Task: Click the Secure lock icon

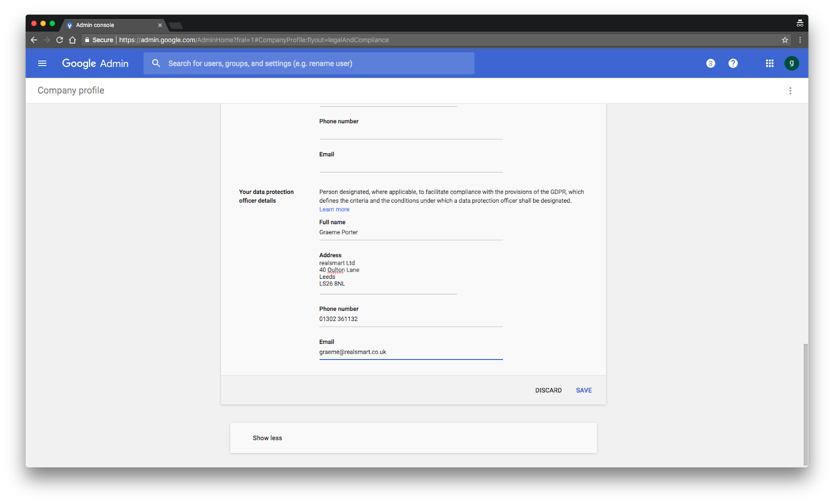Action: click(x=87, y=40)
